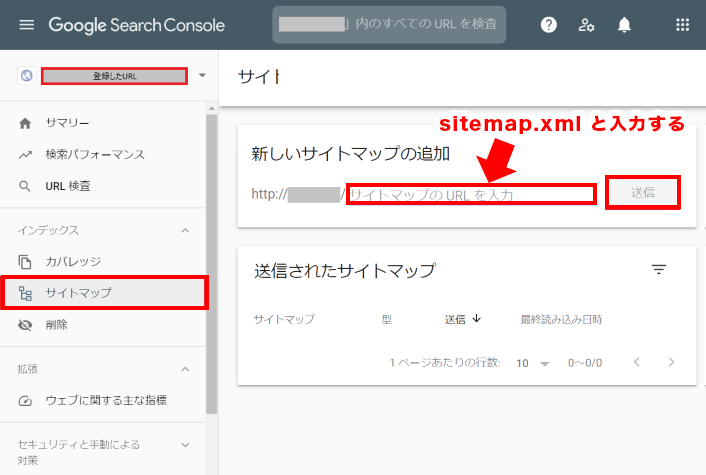Click the URL 検査 magnifier icon

(x=25, y=186)
